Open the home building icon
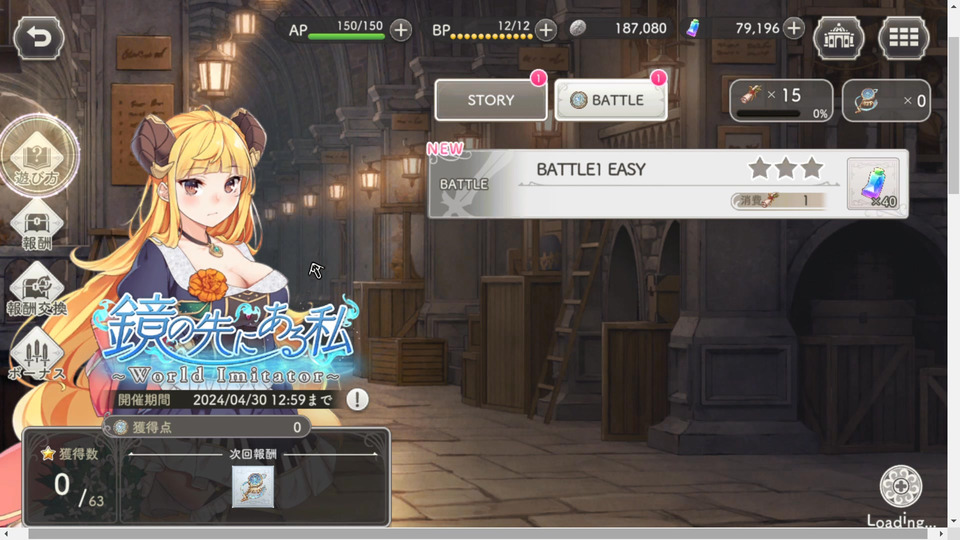Screen dimensions: 960x540 pos(838,38)
